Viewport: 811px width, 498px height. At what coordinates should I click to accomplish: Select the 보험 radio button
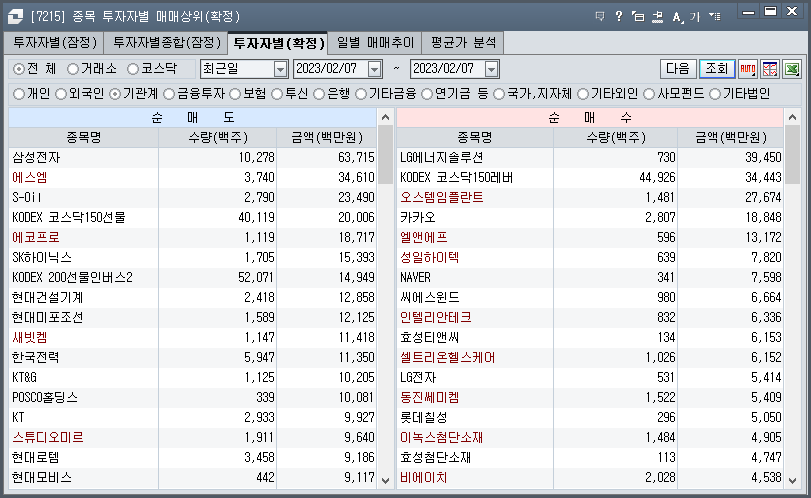[235, 94]
